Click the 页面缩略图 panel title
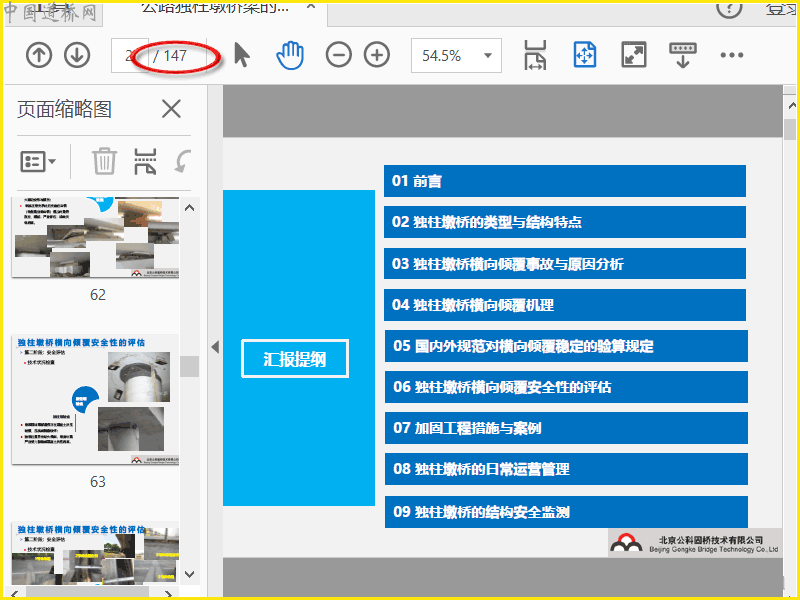 pyautogui.click(x=64, y=109)
